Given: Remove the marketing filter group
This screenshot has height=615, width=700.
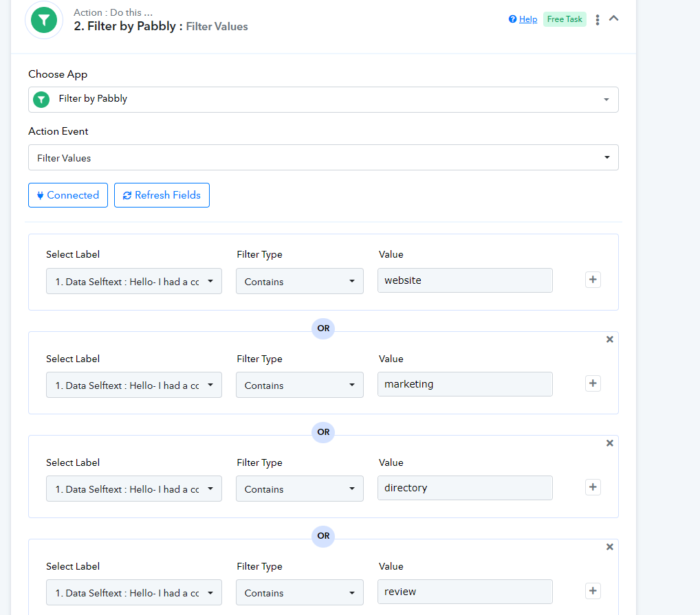Looking at the screenshot, I should tap(610, 339).
